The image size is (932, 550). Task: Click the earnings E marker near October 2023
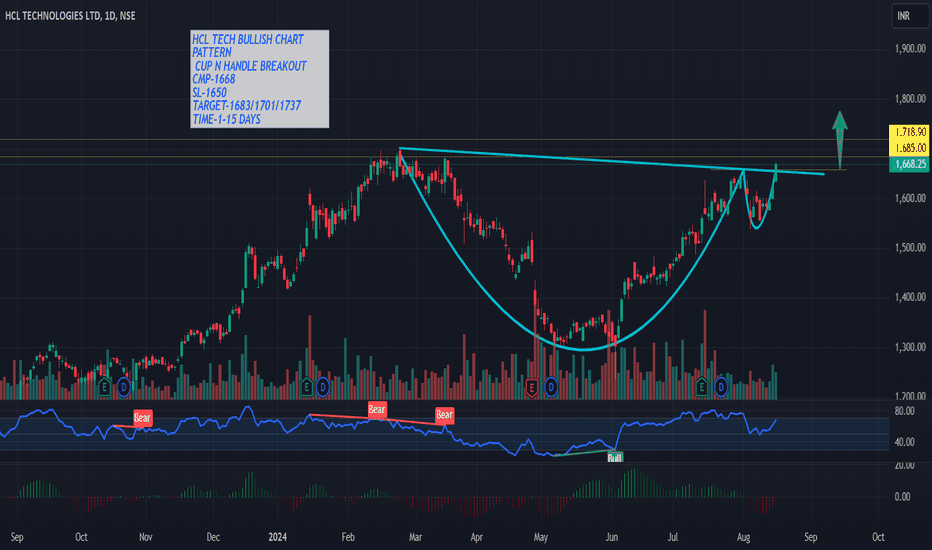104,388
